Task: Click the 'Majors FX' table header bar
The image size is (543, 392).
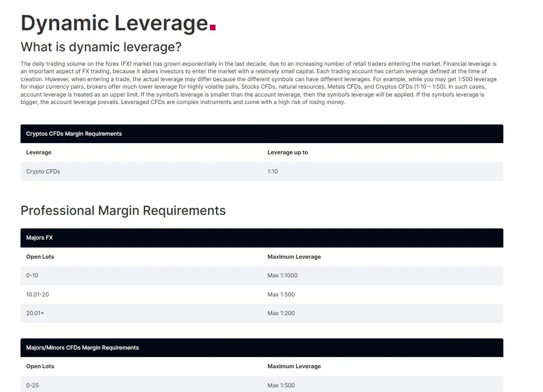Action: 262,238
